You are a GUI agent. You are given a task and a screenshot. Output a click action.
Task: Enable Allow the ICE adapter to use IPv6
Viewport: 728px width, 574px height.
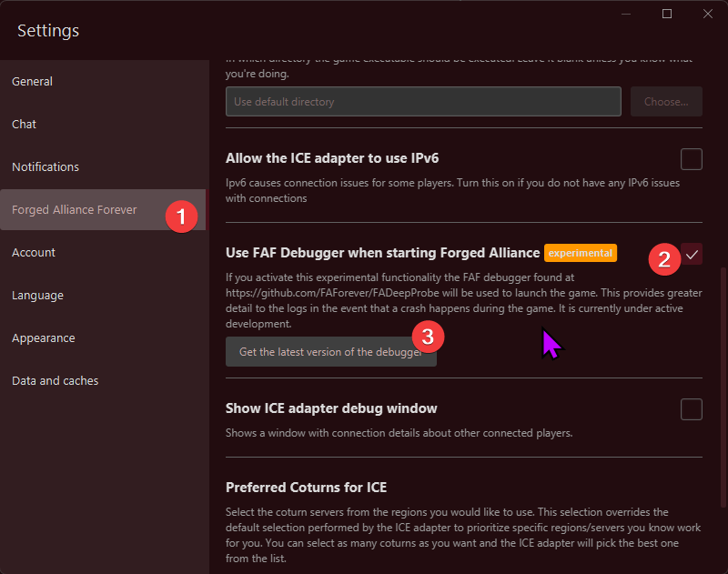click(691, 159)
